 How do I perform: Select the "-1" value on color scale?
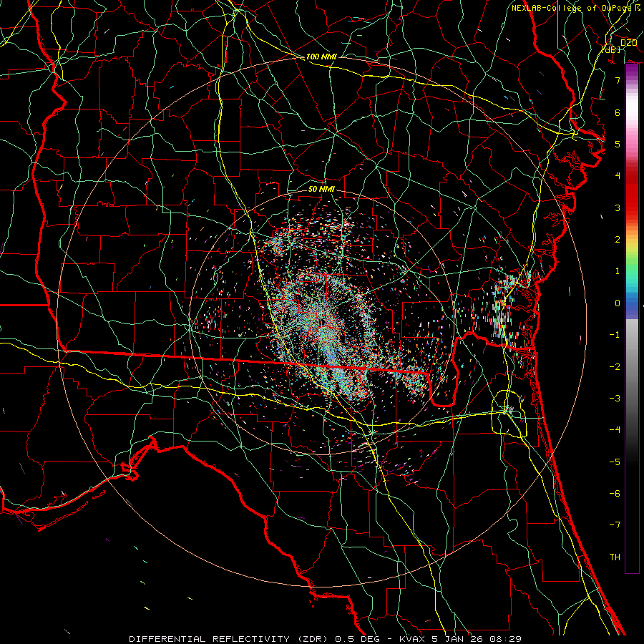615,335
